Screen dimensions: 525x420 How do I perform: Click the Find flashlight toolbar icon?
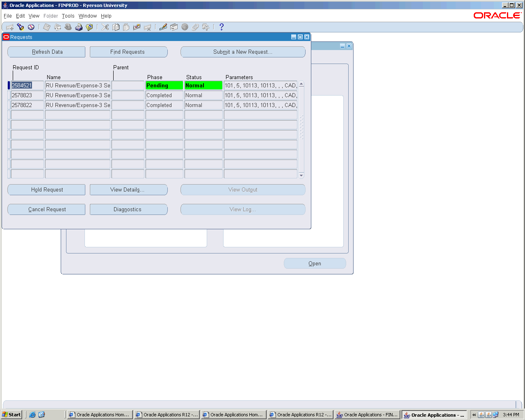coord(21,27)
